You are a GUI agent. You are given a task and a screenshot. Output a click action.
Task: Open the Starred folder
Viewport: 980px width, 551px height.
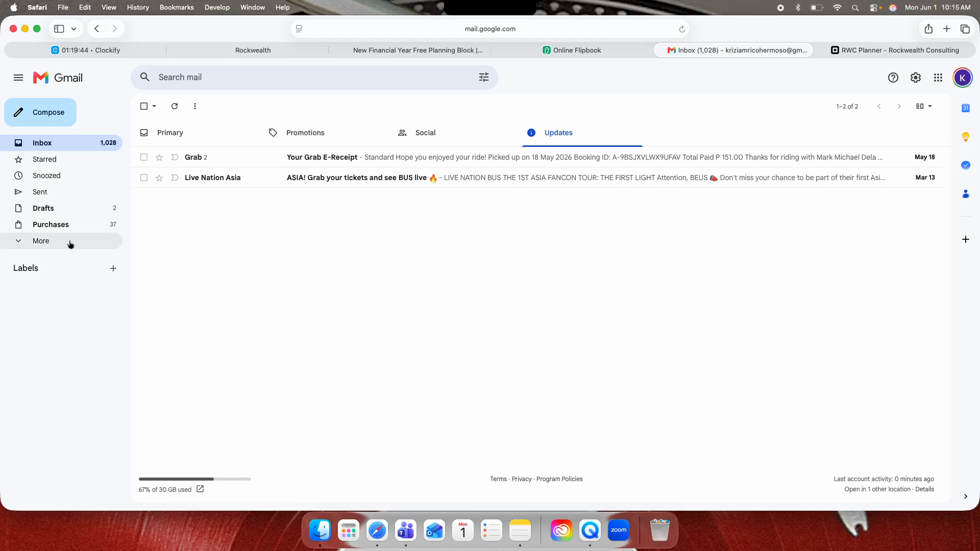point(61,159)
